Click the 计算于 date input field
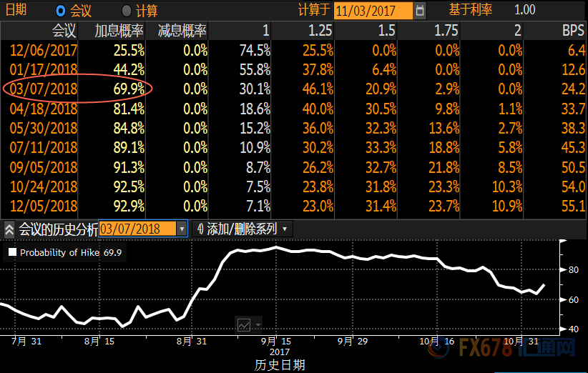Viewport: 588px width, 373px height. pos(373,10)
